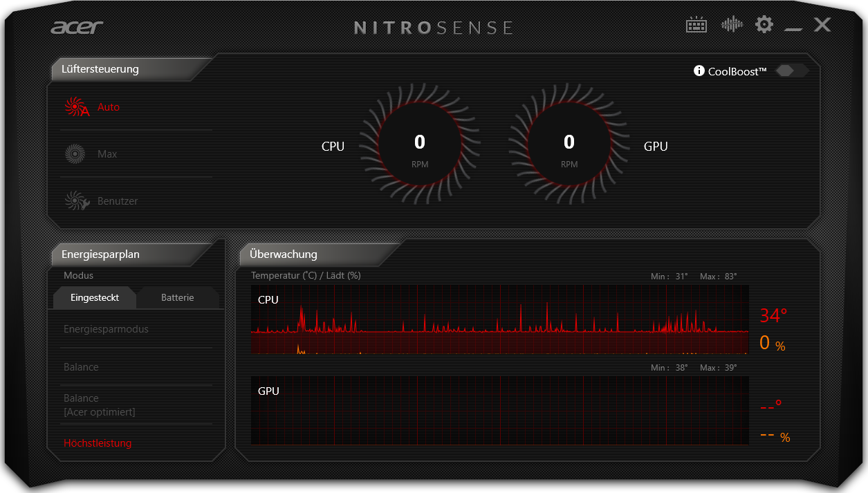Click the acer logo
The height and width of the screenshot is (493, 868).
(77, 28)
